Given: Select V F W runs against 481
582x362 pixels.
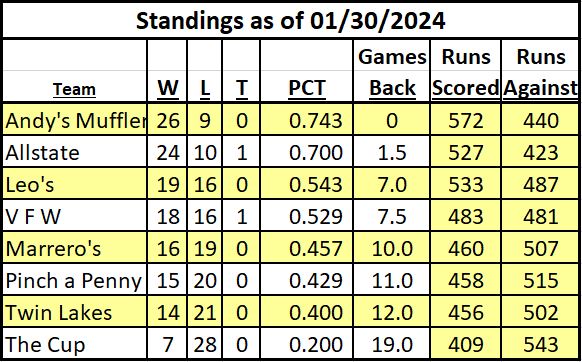Looking at the screenshot, I should 540,215.
